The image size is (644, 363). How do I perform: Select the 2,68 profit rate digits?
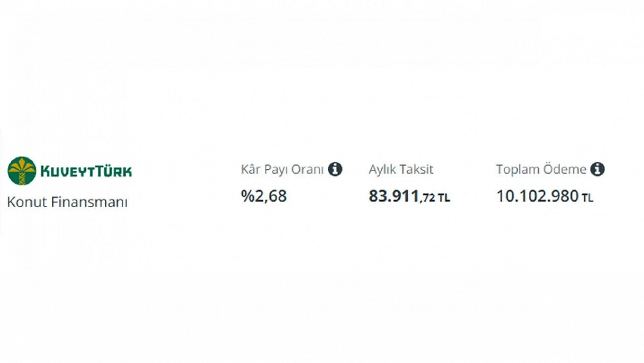[271, 196]
